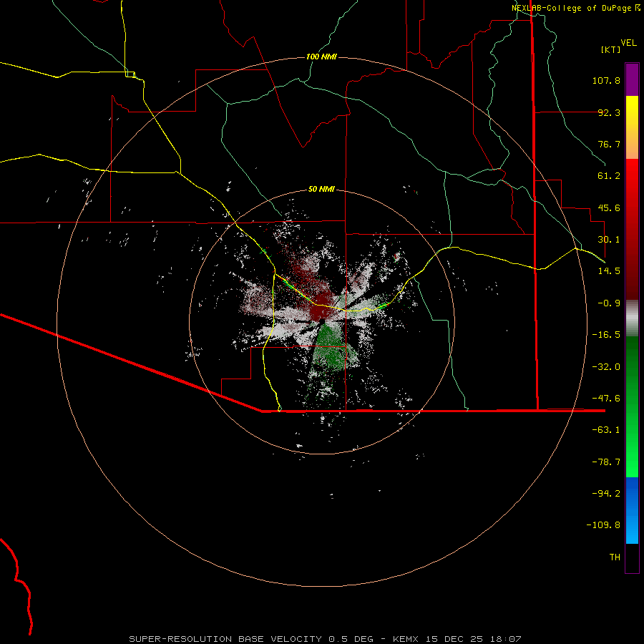Click the 100 NMI range ring label
The image size is (644, 644).
[x=321, y=57]
